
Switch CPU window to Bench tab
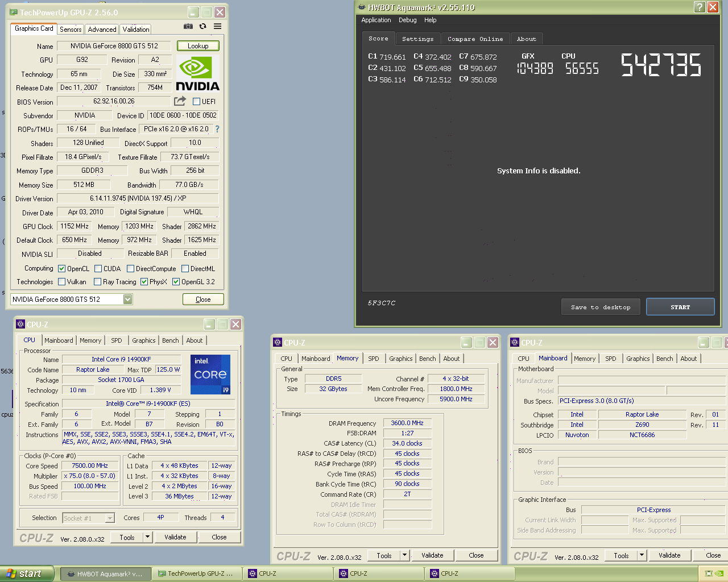tap(170, 340)
